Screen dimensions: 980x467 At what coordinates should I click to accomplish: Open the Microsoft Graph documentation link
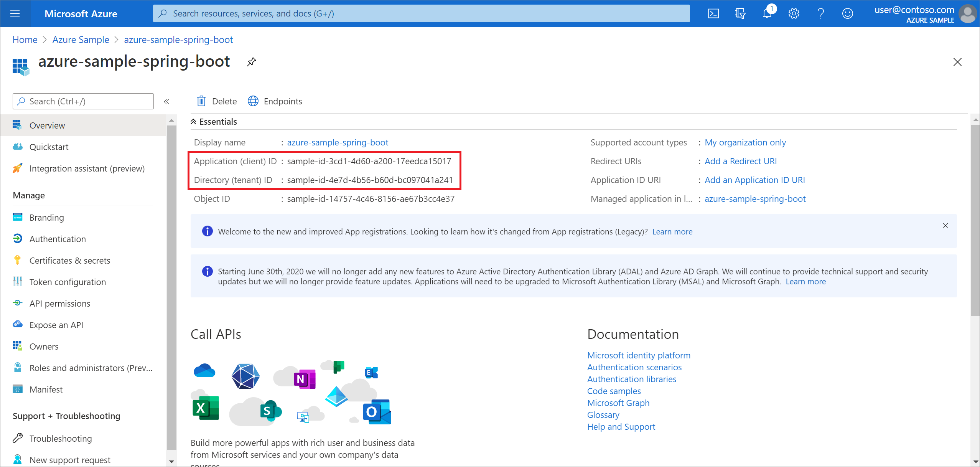618,403
